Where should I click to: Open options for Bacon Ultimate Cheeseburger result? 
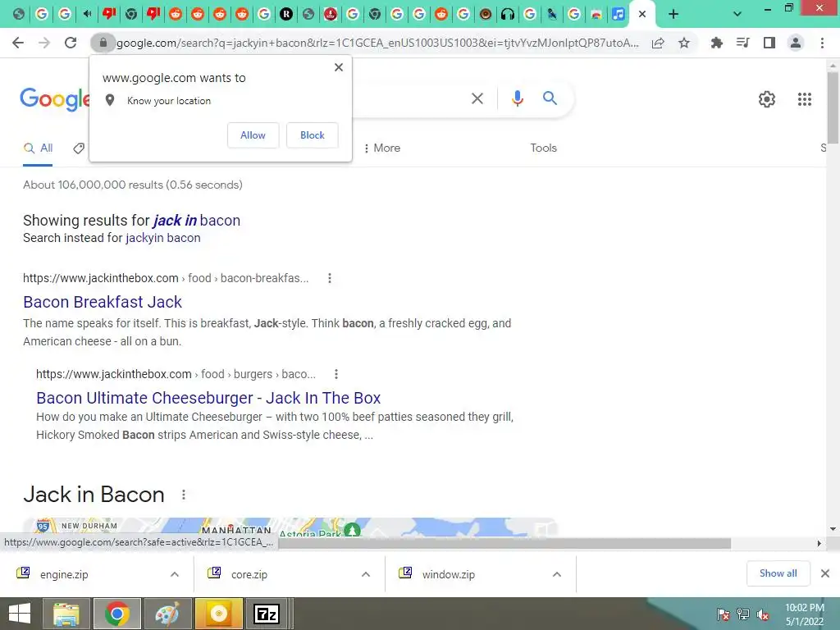point(336,374)
